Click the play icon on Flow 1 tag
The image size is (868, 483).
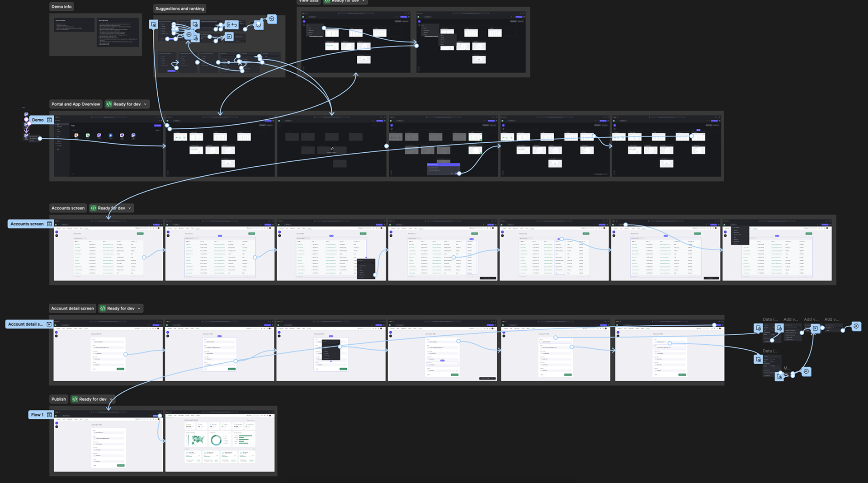coord(49,415)
